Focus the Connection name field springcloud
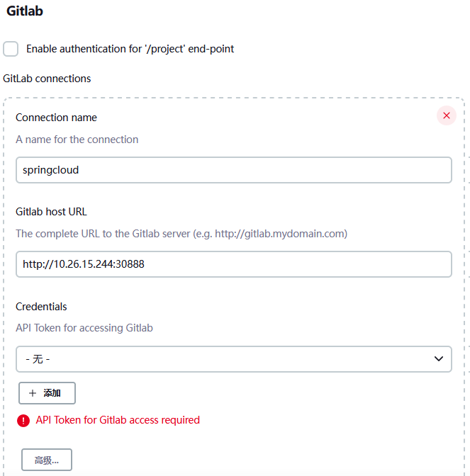The height and width of the screenshot is (476, 470). click(x=234, y=170)
